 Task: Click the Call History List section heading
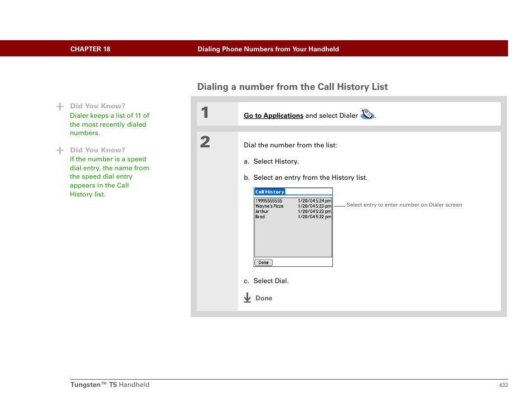[292, 87]
